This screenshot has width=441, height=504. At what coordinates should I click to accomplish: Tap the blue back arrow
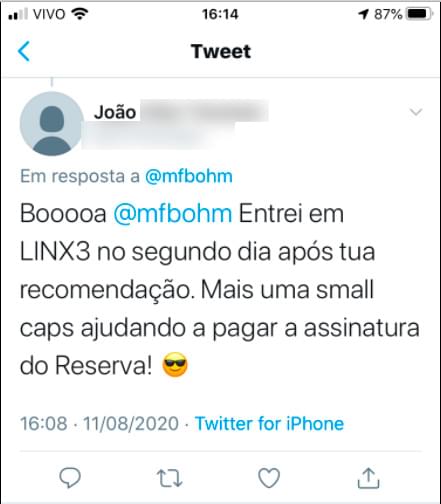coord(24,51)
